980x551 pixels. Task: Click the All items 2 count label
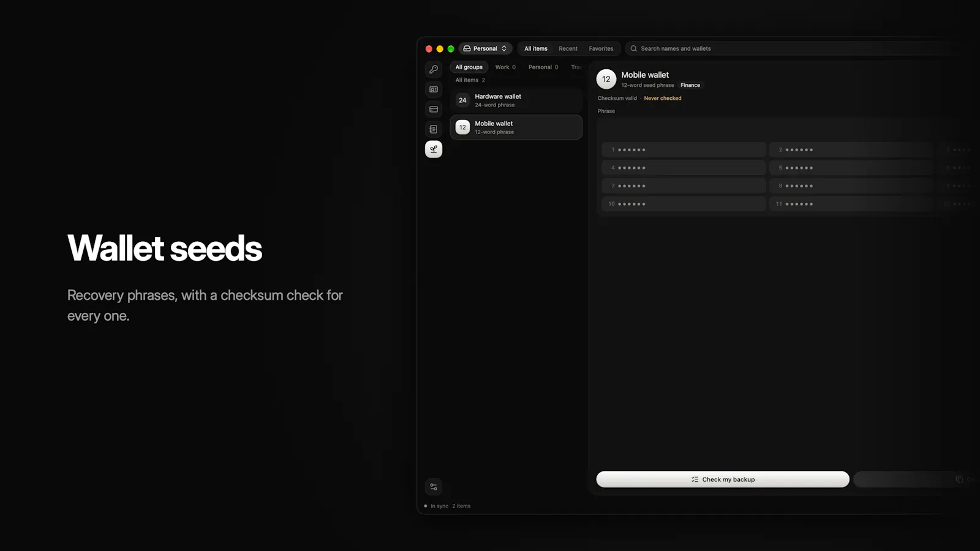(470, 80)
